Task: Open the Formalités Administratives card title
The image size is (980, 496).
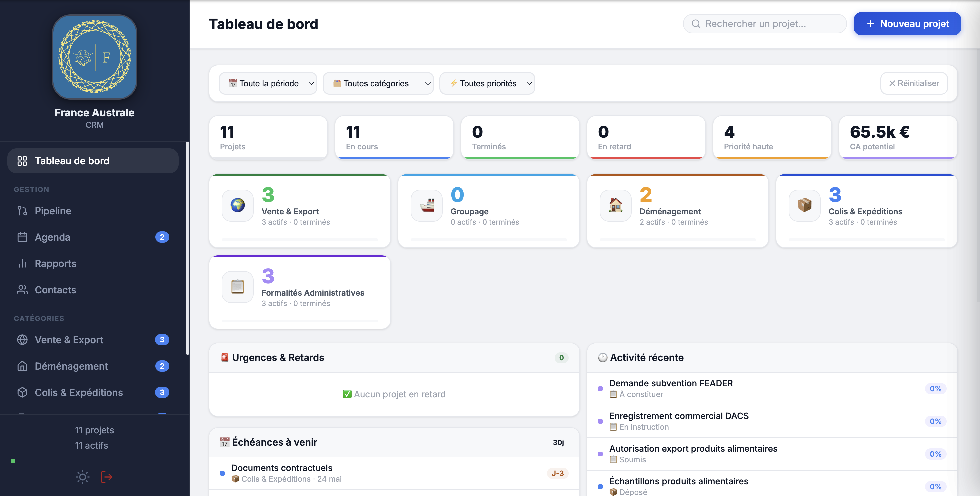Action: point(313,293)
